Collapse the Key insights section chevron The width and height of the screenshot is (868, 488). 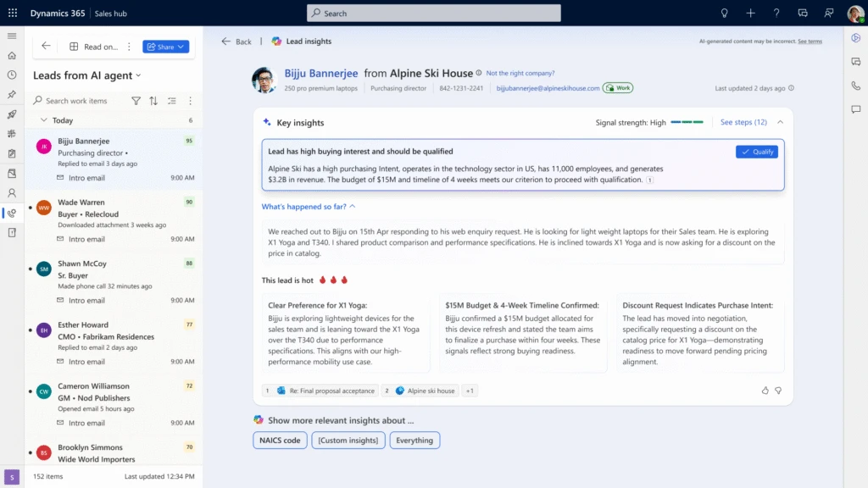point(781,122)
